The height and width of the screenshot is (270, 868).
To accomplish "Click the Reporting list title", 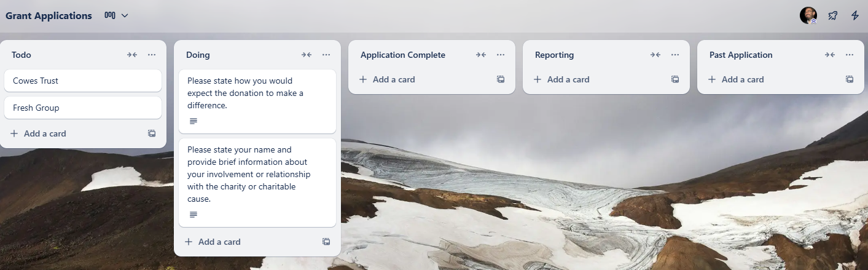I will [x=554, y=55].
